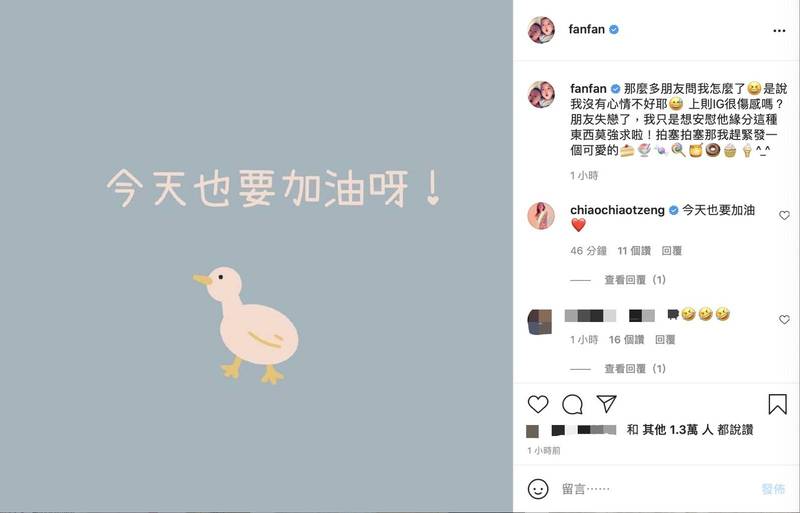Share post via paper plane icon
The image size is (800, 513).
coord(607,404)
